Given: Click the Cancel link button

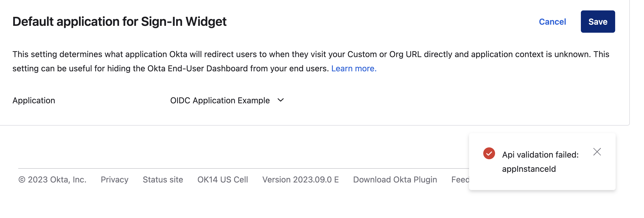Looking at the screenshot, I should tap(552, 22).
